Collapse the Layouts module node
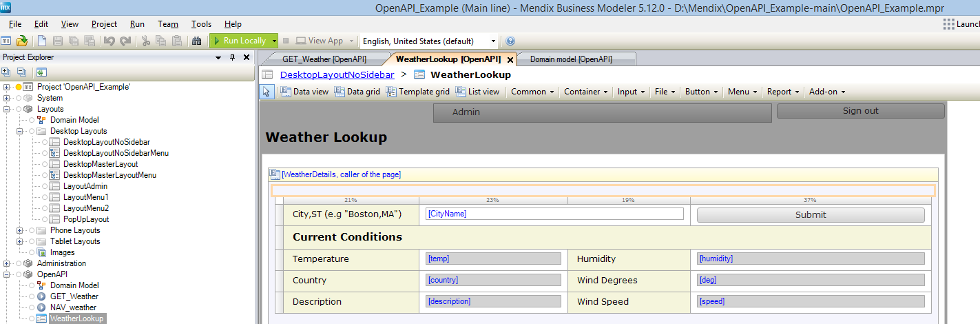 click(7, 109)
